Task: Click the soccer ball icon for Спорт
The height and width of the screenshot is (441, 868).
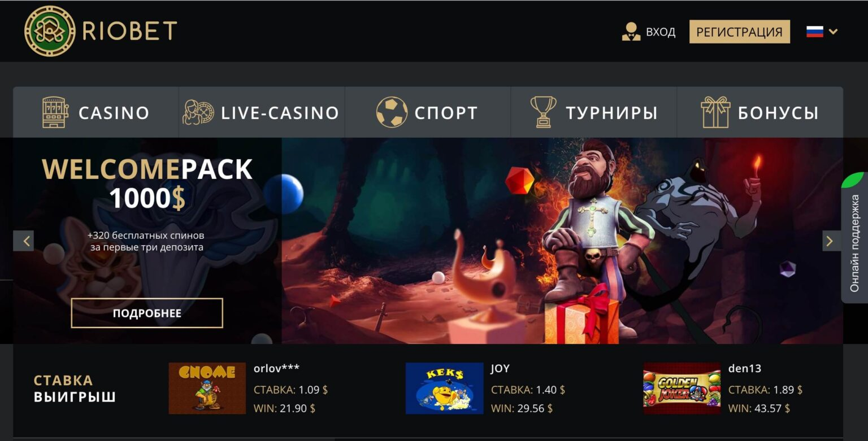Action: tap(392, 112)
